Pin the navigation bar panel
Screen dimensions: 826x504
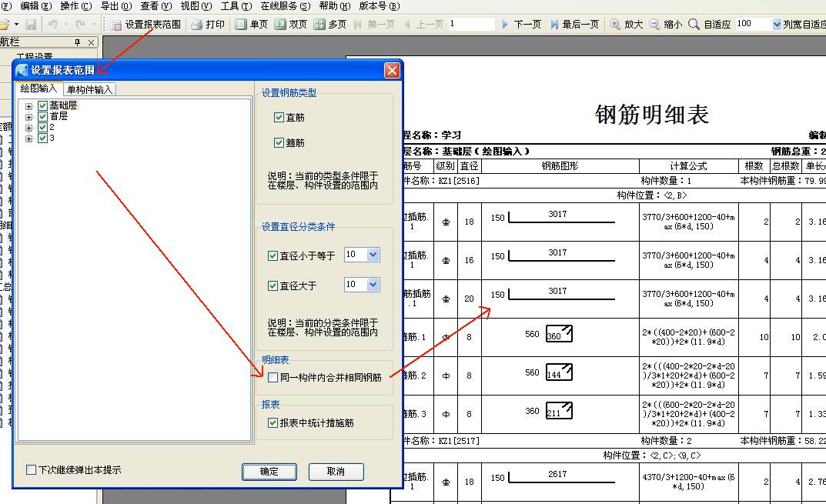coord(78,42)
